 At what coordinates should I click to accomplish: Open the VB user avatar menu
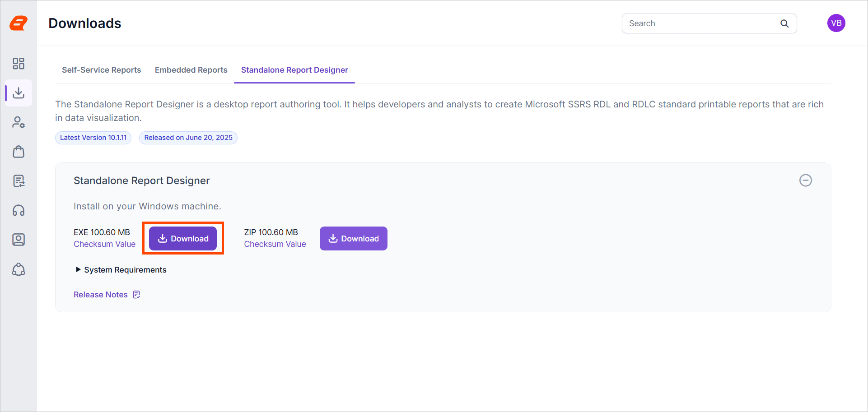836,23
